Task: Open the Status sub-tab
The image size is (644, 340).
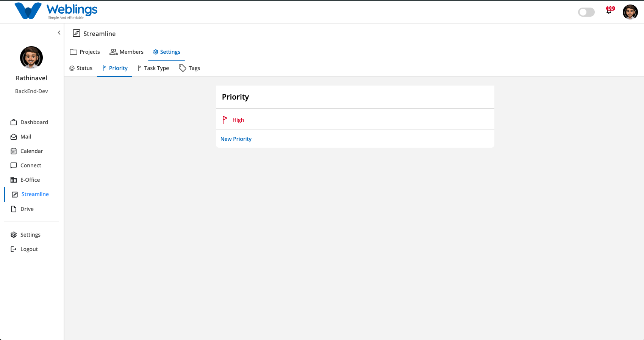Action: coord(81,68)
